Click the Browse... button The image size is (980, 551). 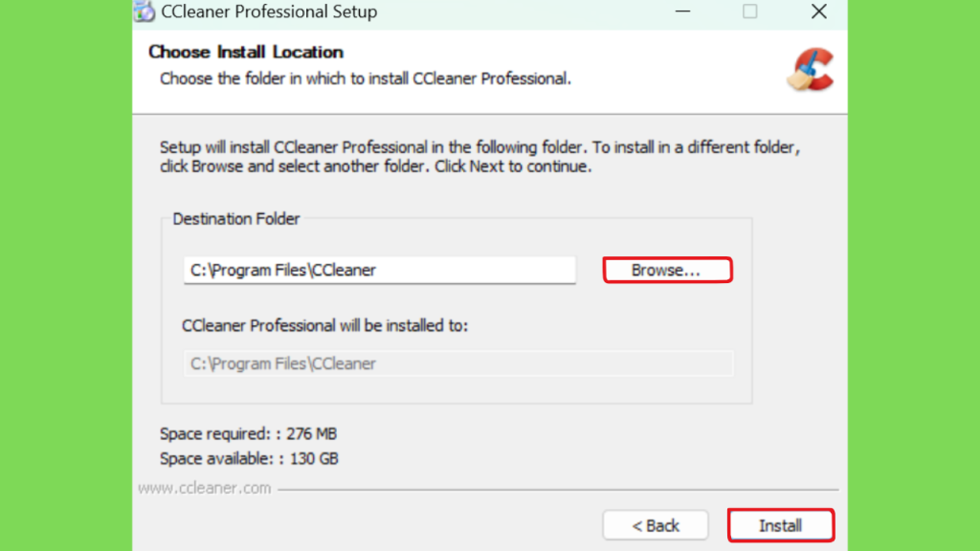667,270
